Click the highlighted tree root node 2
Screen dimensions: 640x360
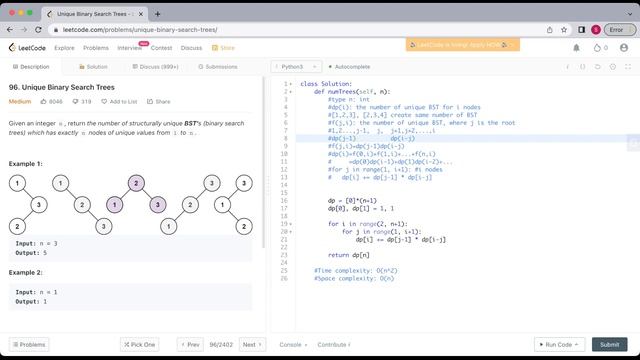pyautogui.click(x=136, y=183)
